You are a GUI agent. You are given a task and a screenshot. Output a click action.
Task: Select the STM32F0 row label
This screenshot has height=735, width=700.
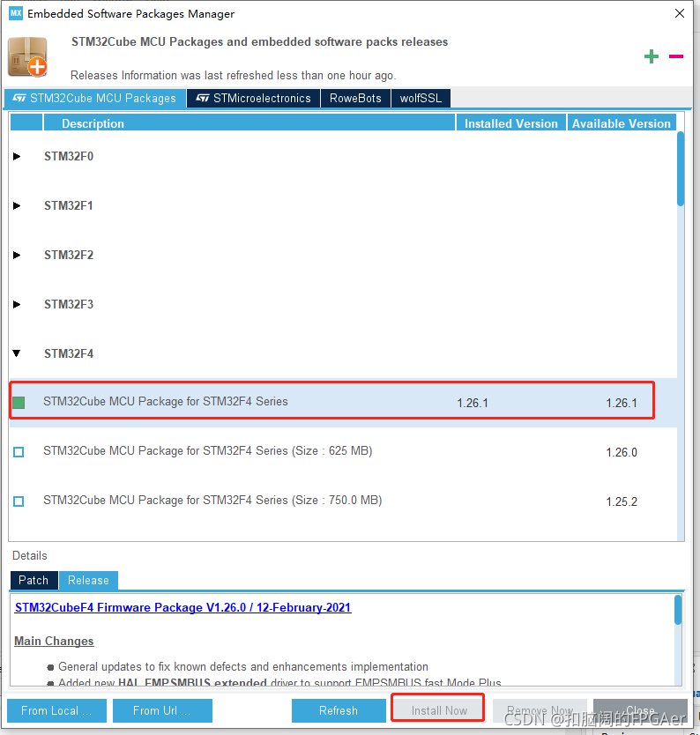tap(69, 156)
